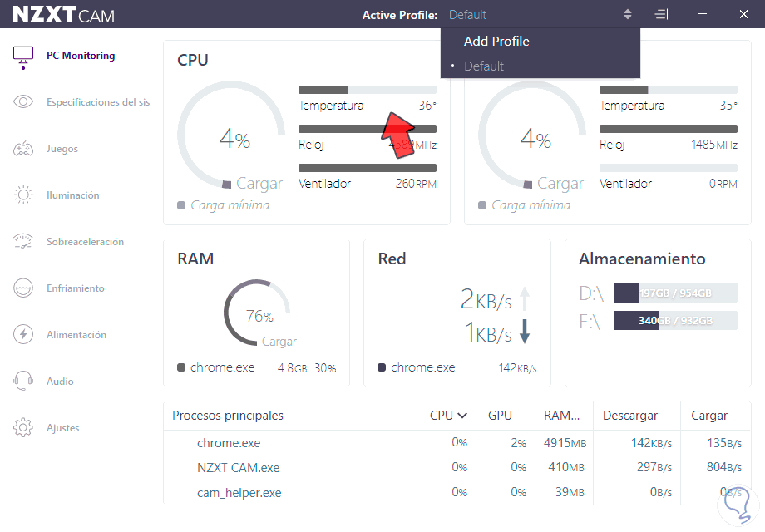Click chrome.exe entry in Red card
Screen dimensions: 765x532
pyautogui.click(x=423, y=367)
